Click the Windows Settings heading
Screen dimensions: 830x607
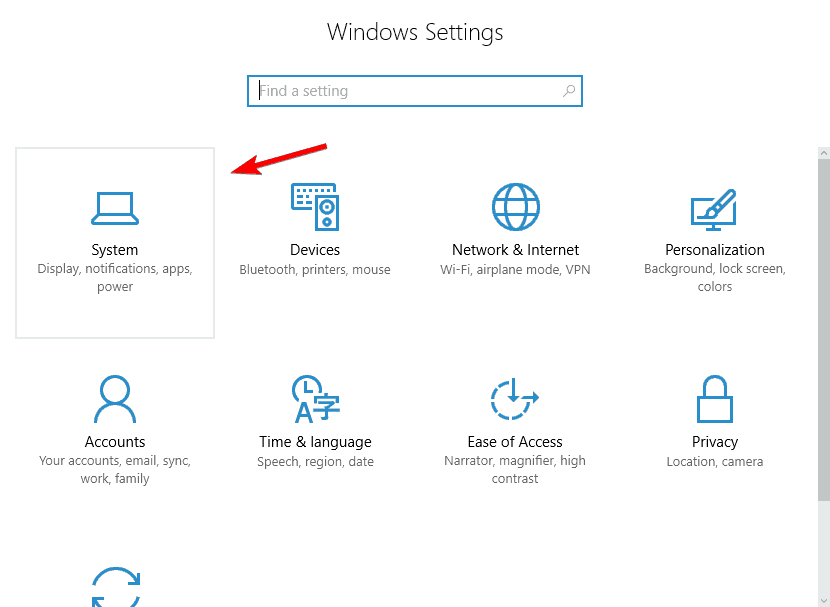tap(415, 32)
